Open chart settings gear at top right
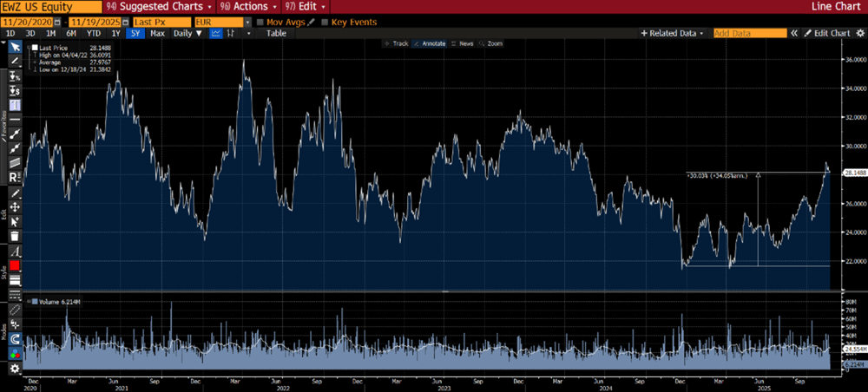 [x=859, y=33]
